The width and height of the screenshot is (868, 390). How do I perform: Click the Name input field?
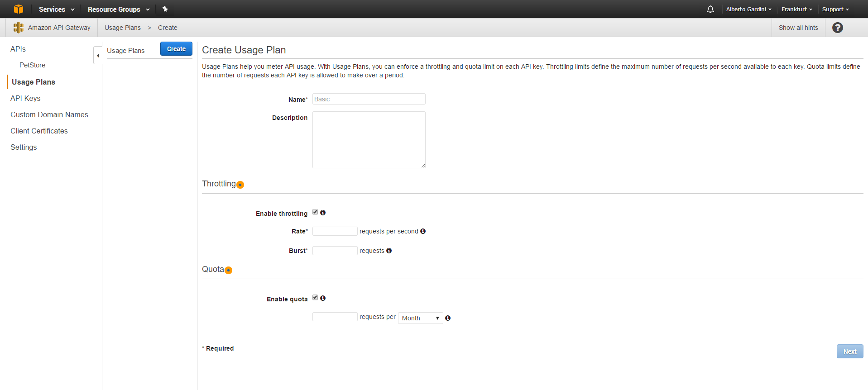(369, 99)
